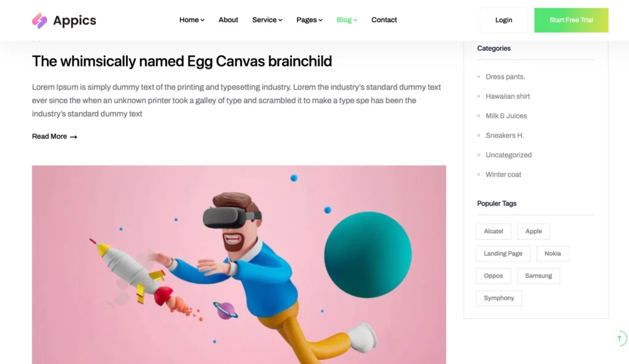Click the Start Free Trial button

click(571, 20)
